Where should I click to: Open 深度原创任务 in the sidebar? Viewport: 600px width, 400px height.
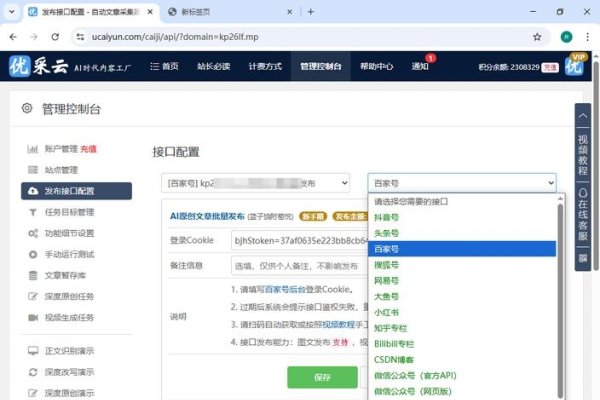pos(69,296)
